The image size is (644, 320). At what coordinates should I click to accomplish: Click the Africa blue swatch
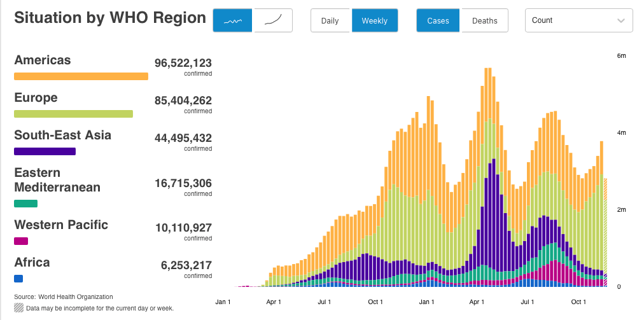click(x=18, y=279)
